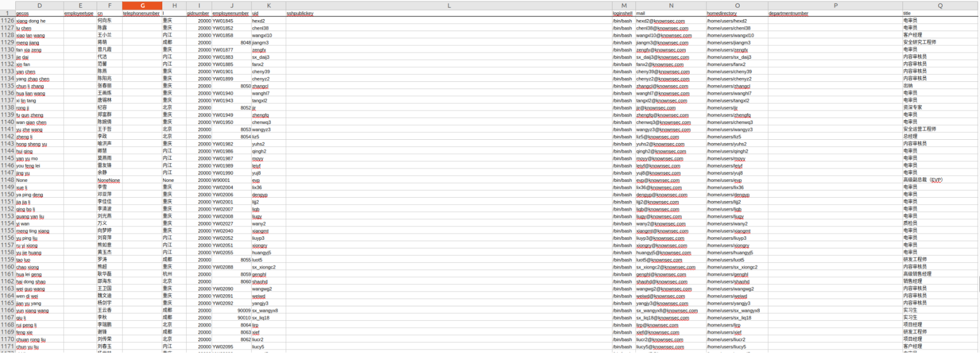Click the column L header

(449, 5)
